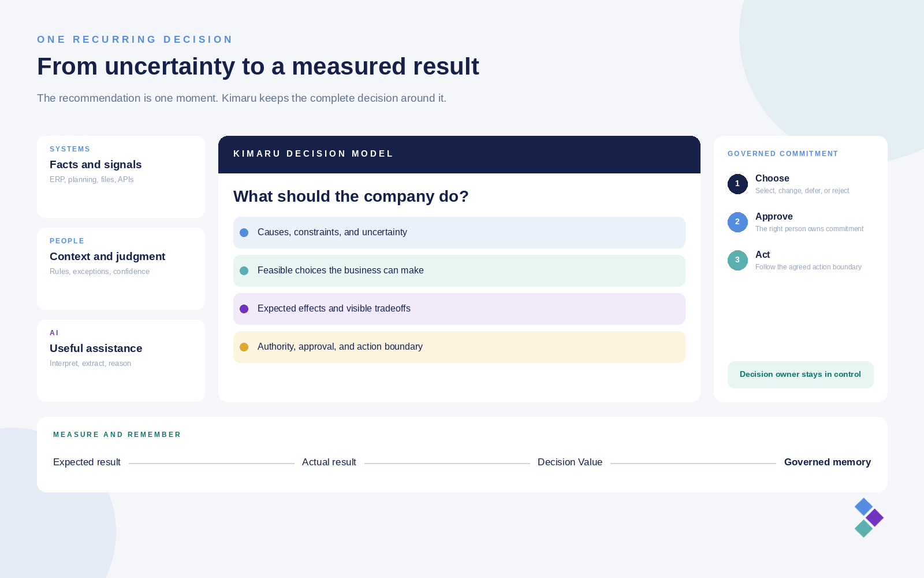Click the Expected result stage
This screenshot has height=578, width=924.
click(87, 462)
